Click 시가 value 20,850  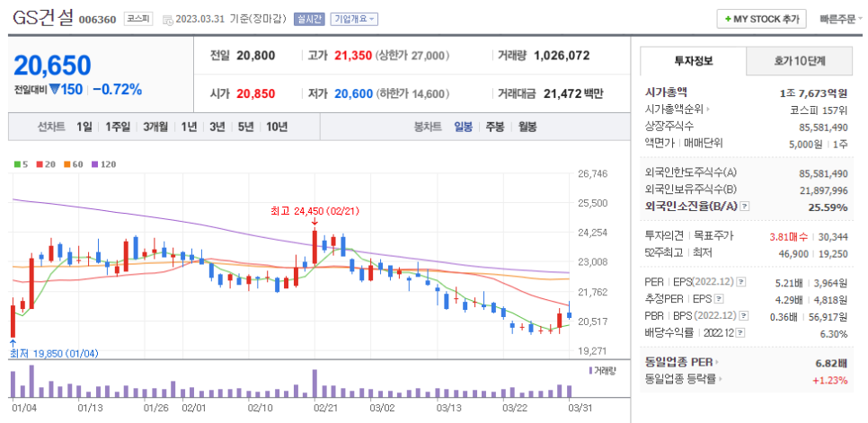[x=256, y=93]
